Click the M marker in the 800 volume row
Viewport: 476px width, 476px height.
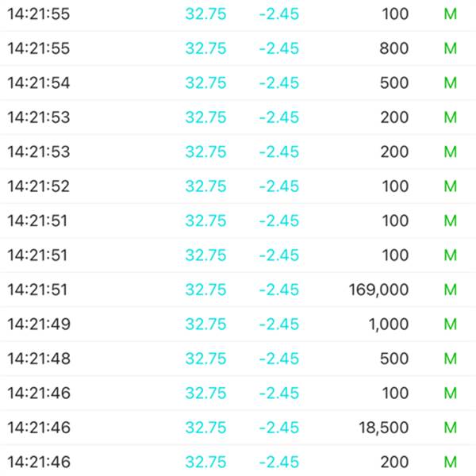click(x=451, y=48)
